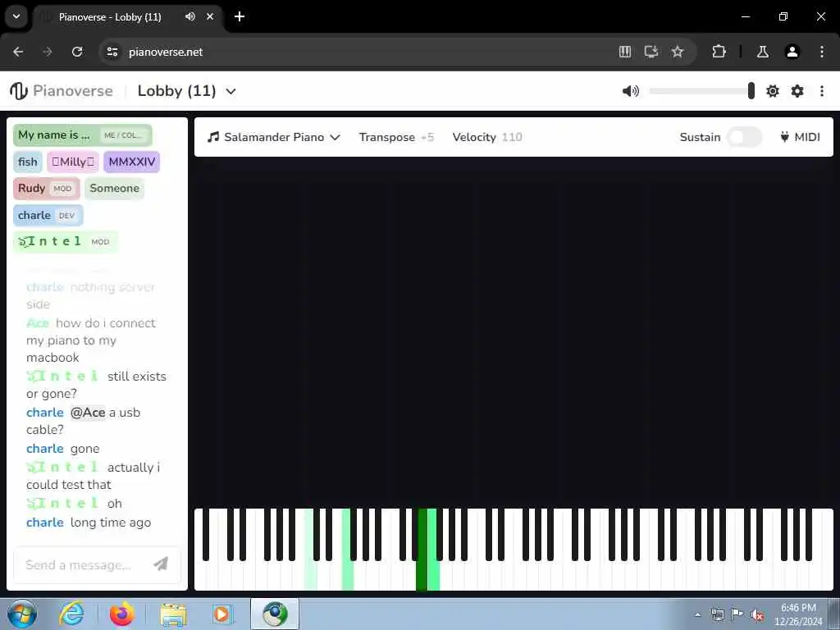
Task: Click the fish user chip
Action: click(x=28, y=162)
